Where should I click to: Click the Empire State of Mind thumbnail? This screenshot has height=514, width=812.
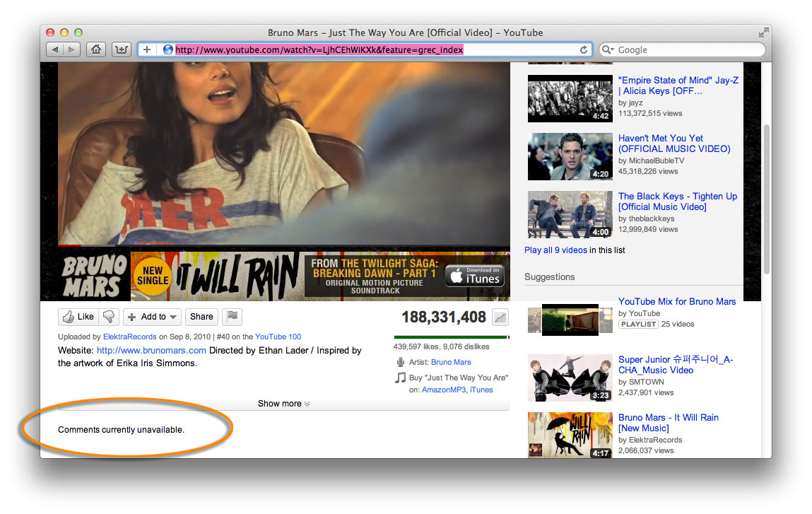point(570,98)
